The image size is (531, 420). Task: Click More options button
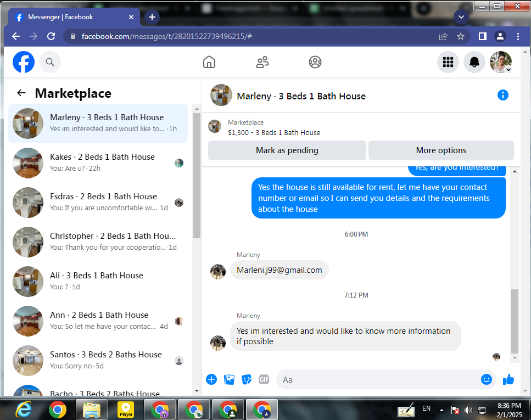coord(441,150)
